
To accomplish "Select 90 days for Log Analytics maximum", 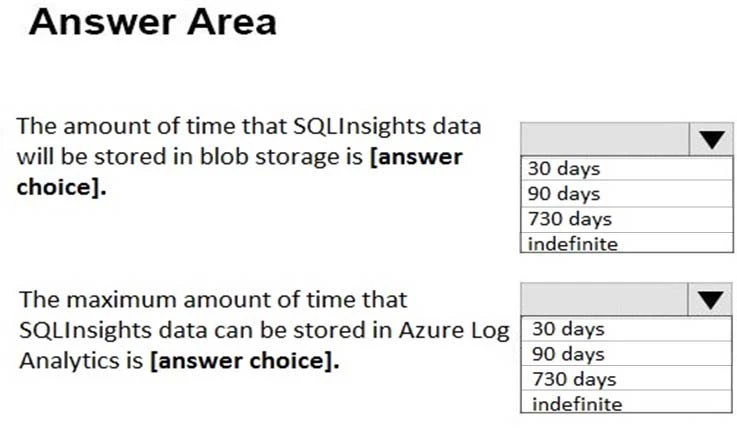I will [x=568, y=353].
